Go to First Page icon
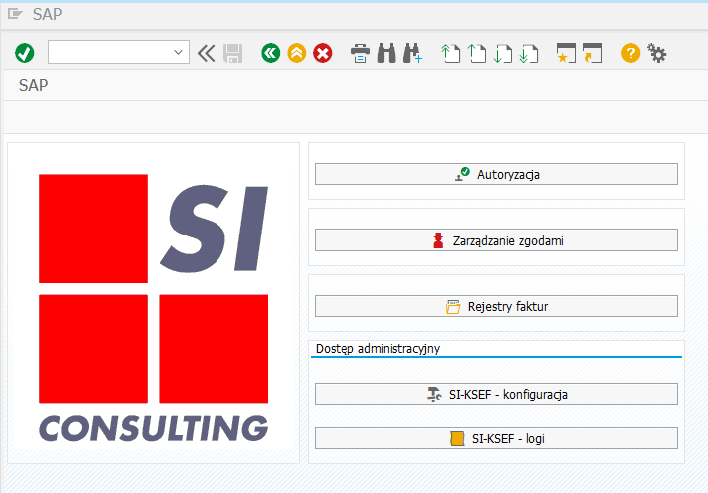This screenshot has width=708, height=493. coord(451,53)
